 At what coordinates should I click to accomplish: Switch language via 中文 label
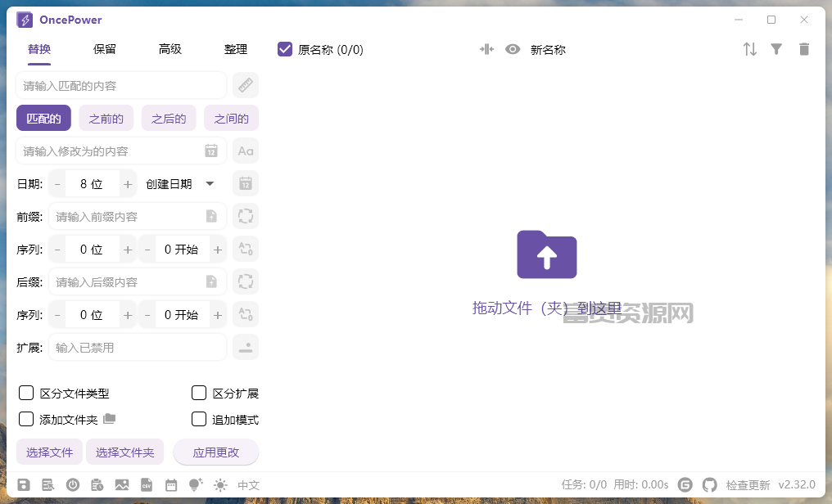(x=248, y=485)
